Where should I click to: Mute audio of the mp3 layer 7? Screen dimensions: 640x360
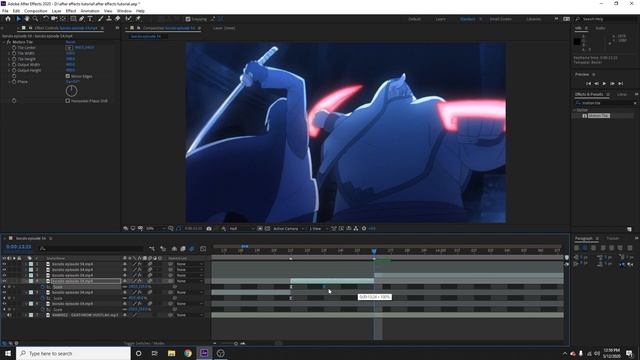9,315
